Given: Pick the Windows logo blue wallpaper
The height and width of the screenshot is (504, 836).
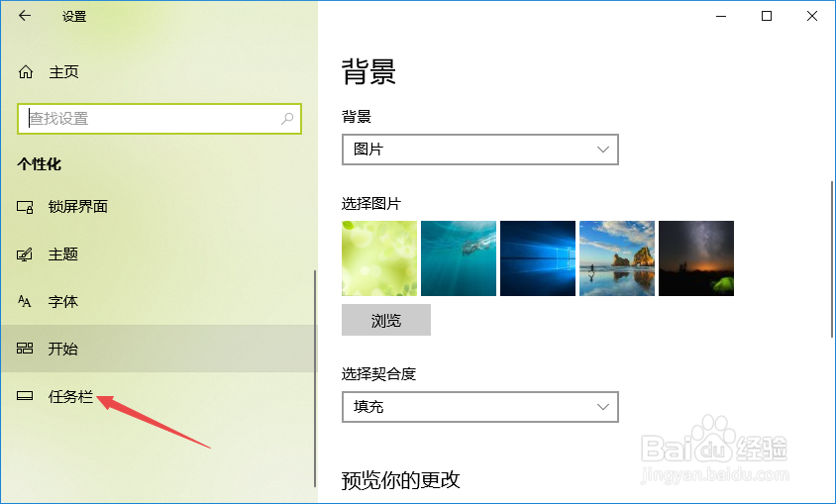Looking at the screenshot, I should click(x=538, y=258).
